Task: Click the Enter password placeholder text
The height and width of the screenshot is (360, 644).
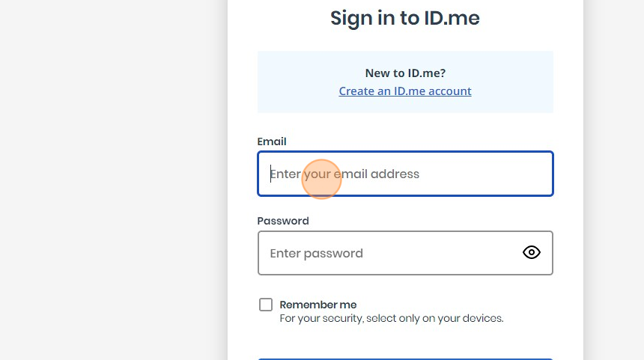Action: tap(316, 254)
